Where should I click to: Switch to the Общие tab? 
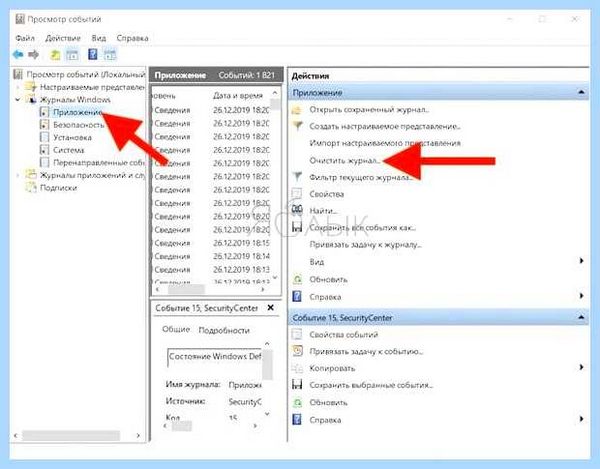coord(176,329)
